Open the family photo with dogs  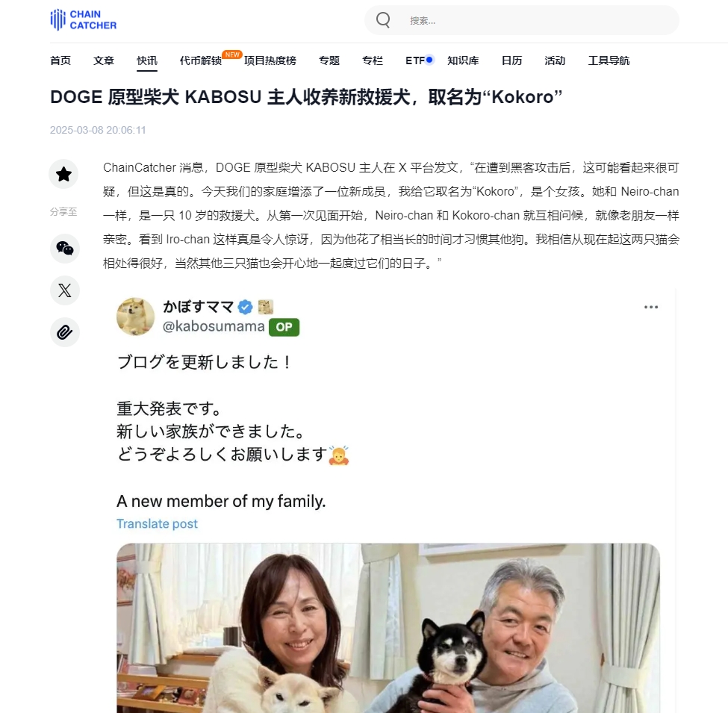click(x=388, y=628)
